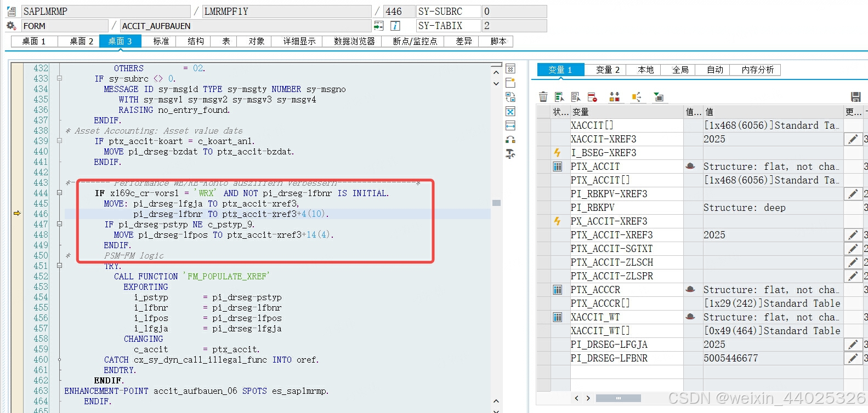Click the tool settings icon under the headset
The height and width of the screenshot is (413, 868).
click(510, 154)
